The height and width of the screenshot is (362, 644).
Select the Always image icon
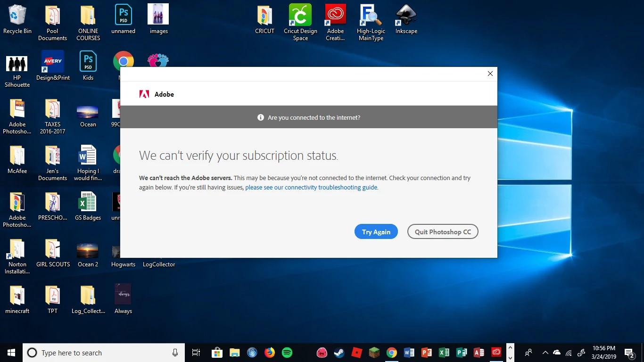point(123,299)
